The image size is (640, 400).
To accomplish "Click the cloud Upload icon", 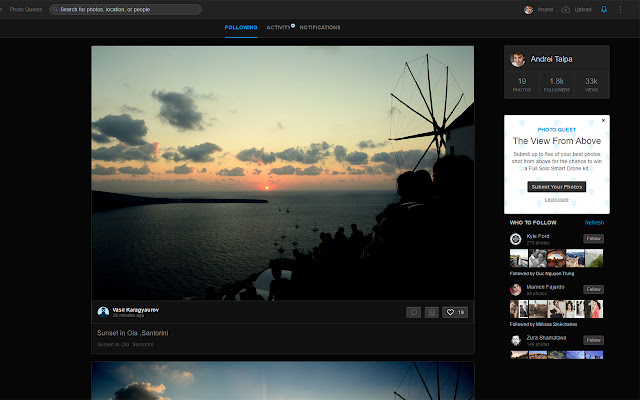I will 565,9.
